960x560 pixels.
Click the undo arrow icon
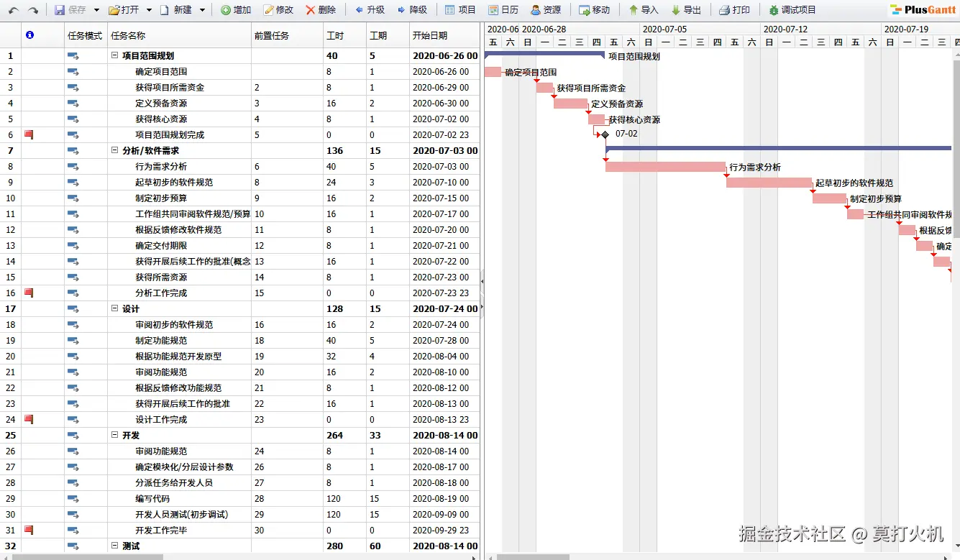pyautogui.click(x=14, y=10)
